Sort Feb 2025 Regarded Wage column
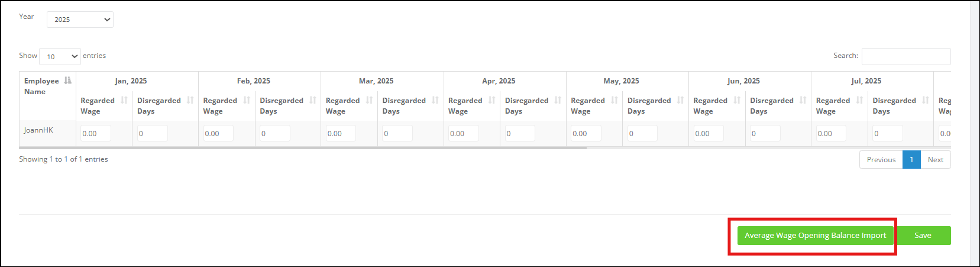This screenshot has width=980, height=267. 247,100
